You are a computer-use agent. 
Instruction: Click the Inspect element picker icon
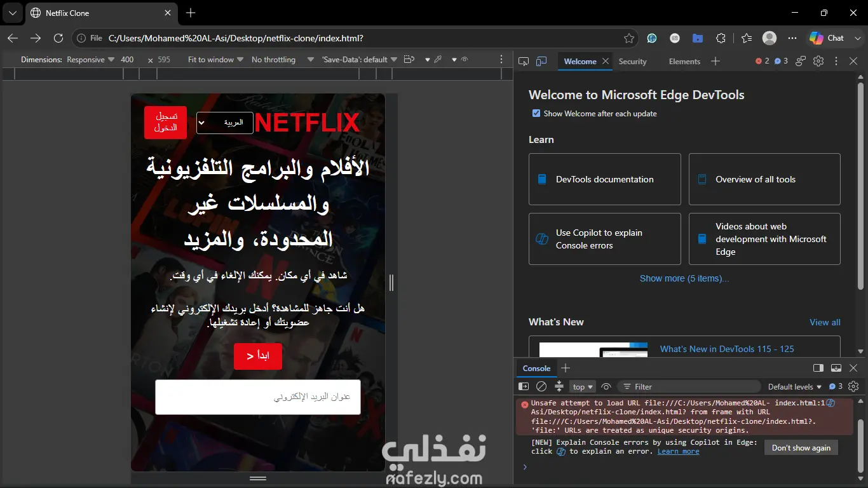[524, 62]
